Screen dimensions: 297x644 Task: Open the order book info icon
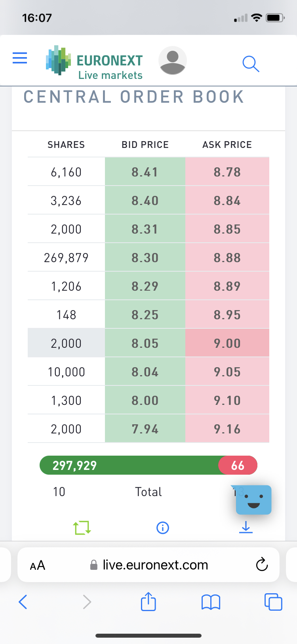163,527
